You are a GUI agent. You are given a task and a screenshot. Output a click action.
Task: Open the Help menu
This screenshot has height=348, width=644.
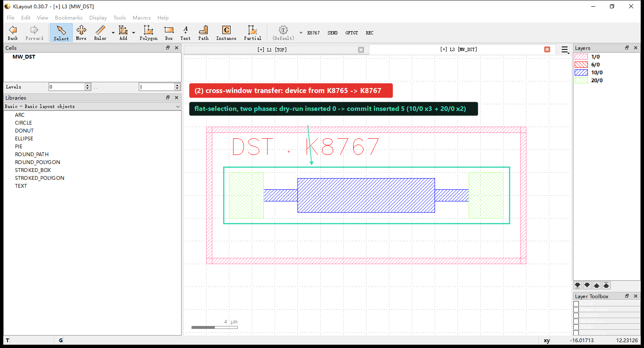click(x=163, y=18)
